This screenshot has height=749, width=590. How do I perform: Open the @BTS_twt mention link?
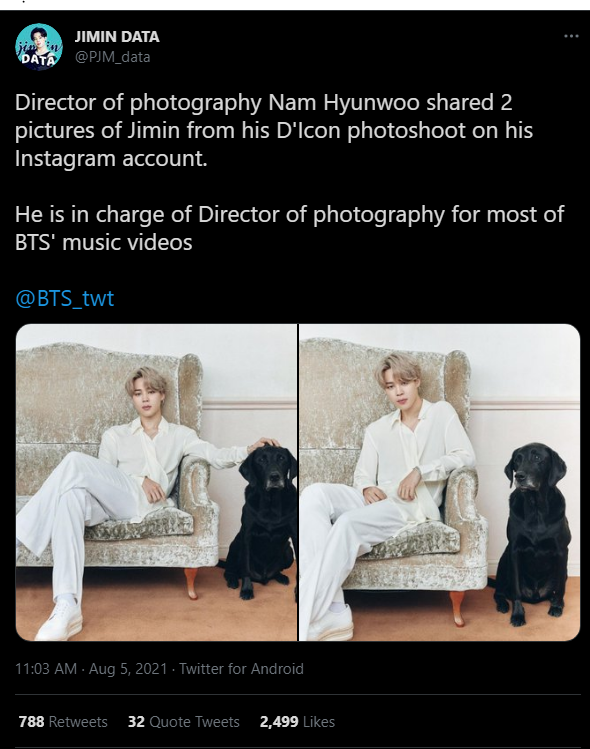point(64,299)
